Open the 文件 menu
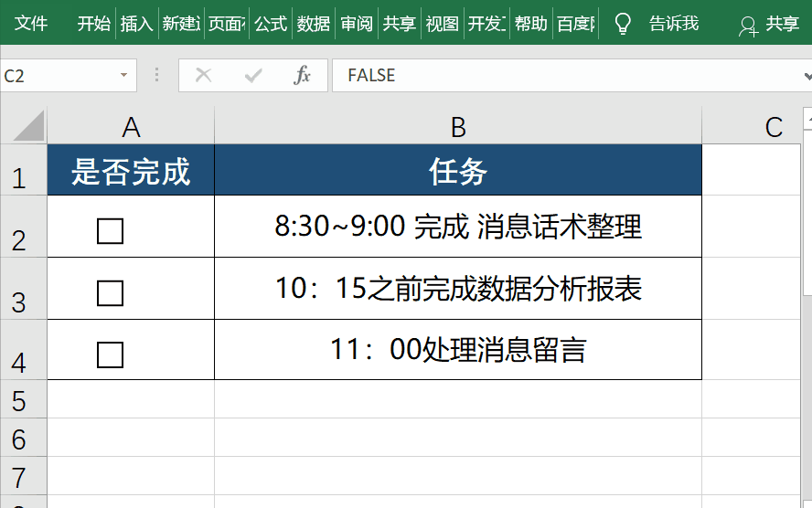 point(31,23)
